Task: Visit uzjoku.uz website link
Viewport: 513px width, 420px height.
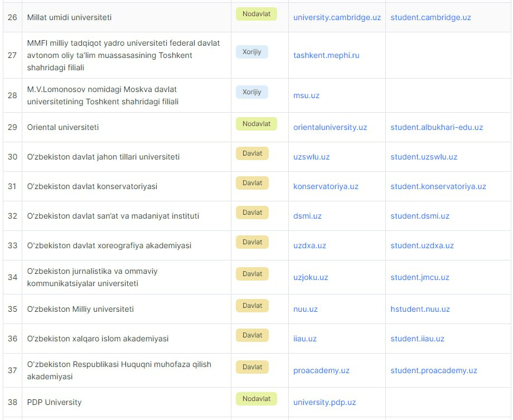Action: 311,277
